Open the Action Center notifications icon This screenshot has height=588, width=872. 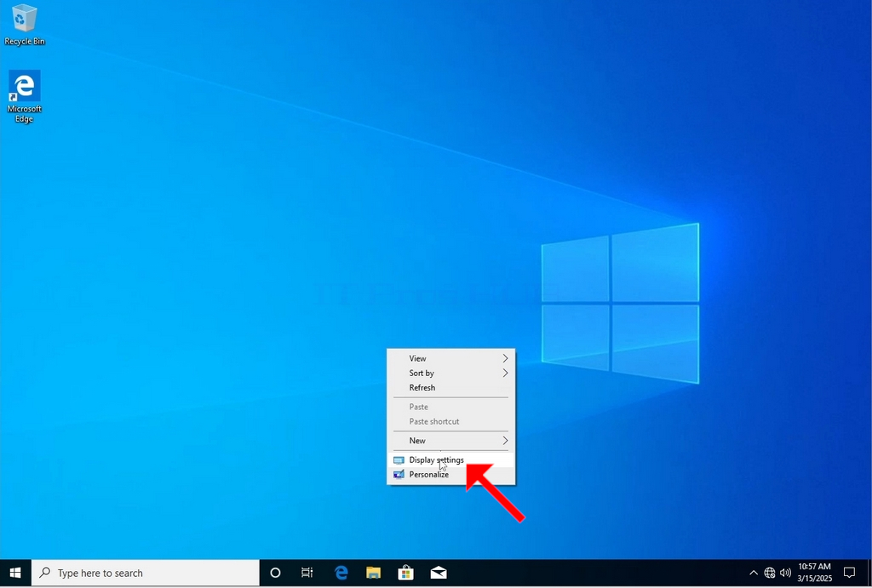(x=849, y=573)
